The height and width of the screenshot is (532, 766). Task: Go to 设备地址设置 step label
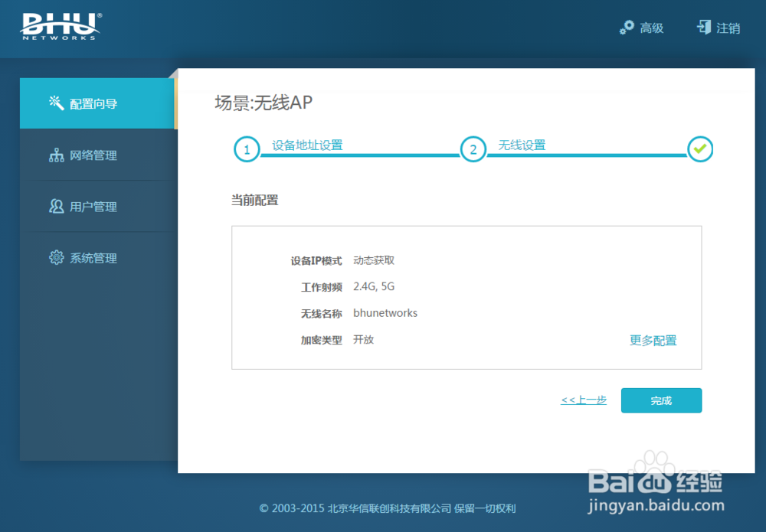click(x=307, y=145)
